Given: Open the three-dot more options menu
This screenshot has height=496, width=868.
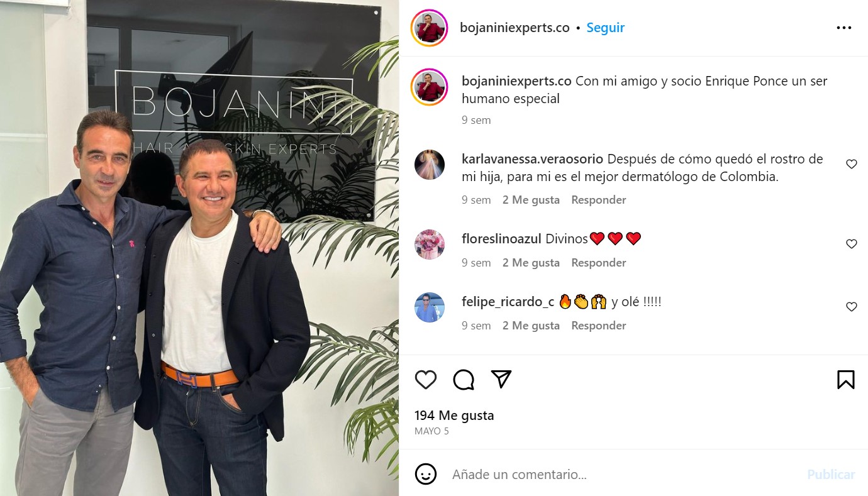Looking at the screenshot, I should click(x=843, y=28).
